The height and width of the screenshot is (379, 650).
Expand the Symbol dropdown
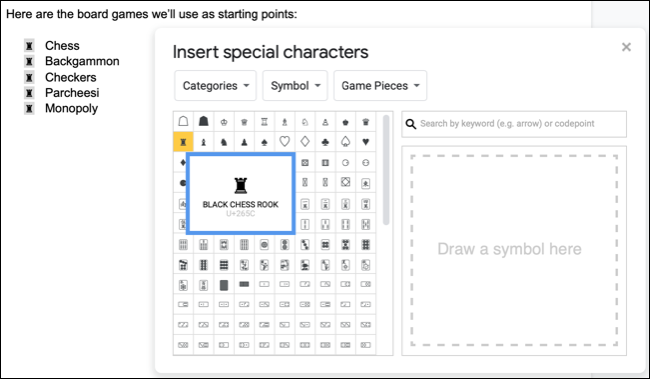tap(295, 85)
